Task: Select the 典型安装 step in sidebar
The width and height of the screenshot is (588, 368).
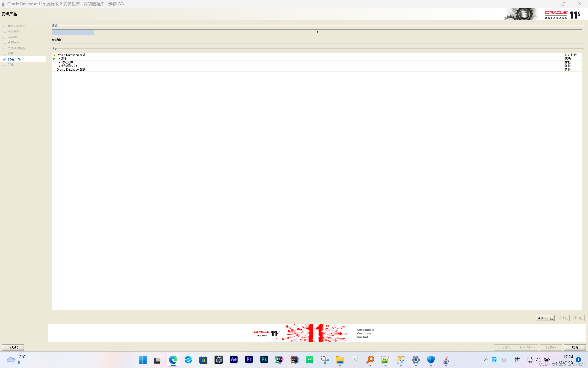Action: [x=14, y=43]
